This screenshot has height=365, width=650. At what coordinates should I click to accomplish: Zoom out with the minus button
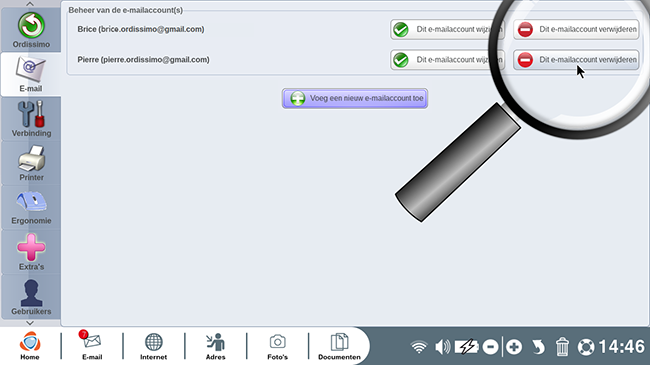[x=490, y=347]
